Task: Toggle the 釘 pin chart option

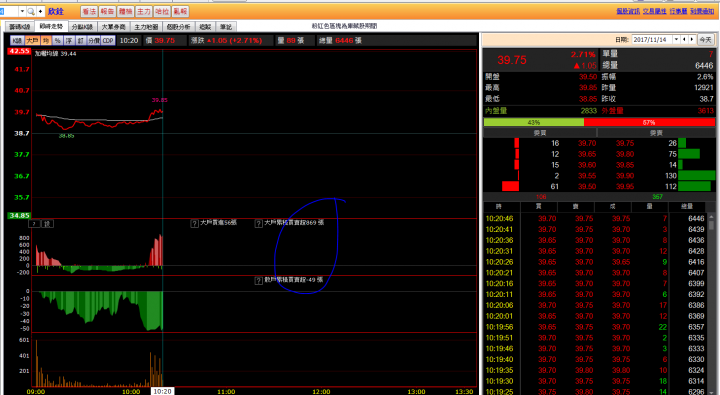Action: 81,41
